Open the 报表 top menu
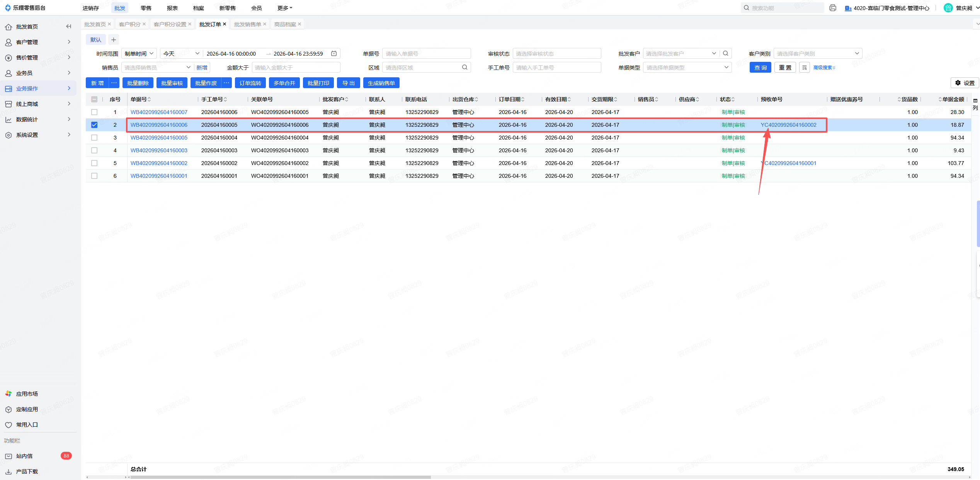The image size is (980, 480). pyautogui.click(x=172, y=8)
